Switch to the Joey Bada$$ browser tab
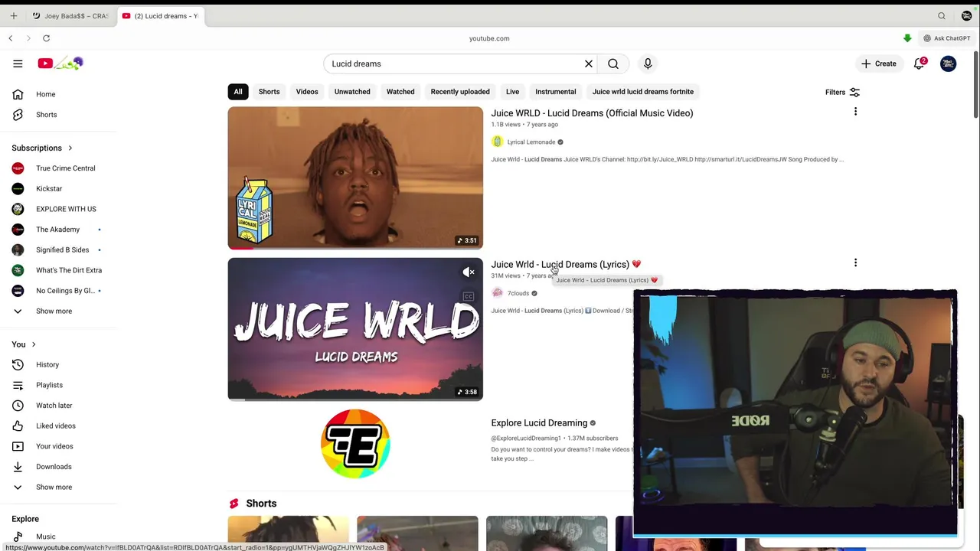980x551 pixels. (70, 15)
